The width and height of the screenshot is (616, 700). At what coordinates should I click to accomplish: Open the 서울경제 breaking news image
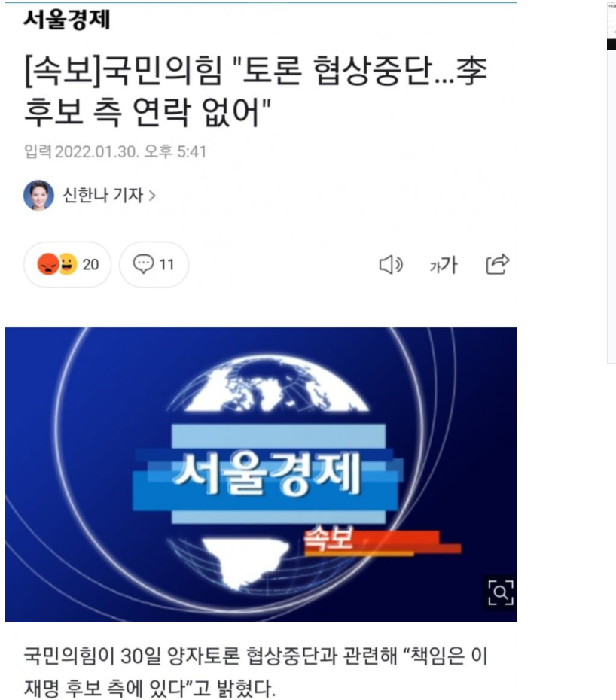(x=261, y=474)
